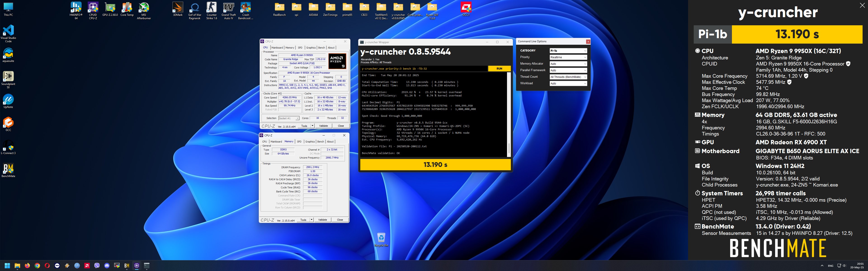Screen dimensions: 868x271
Task: Select the Grand Theft Auto IV shortcut
Action: (229, 10)
